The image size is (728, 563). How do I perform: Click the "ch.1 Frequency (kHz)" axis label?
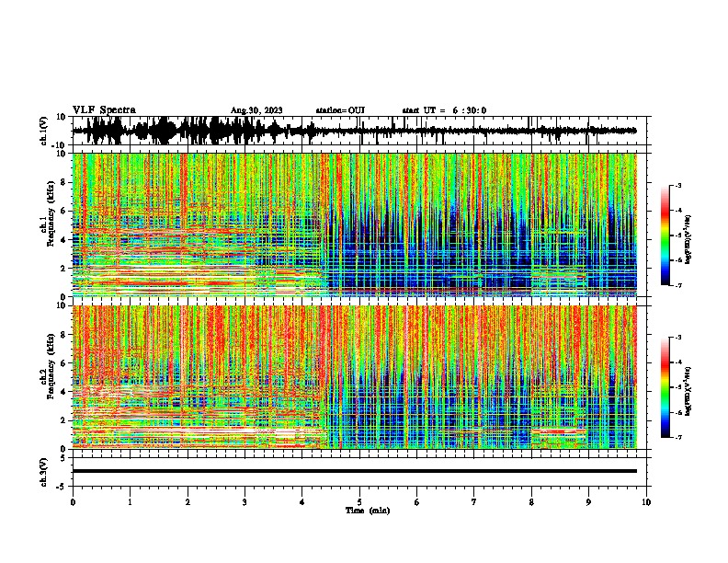click(48, 213)
